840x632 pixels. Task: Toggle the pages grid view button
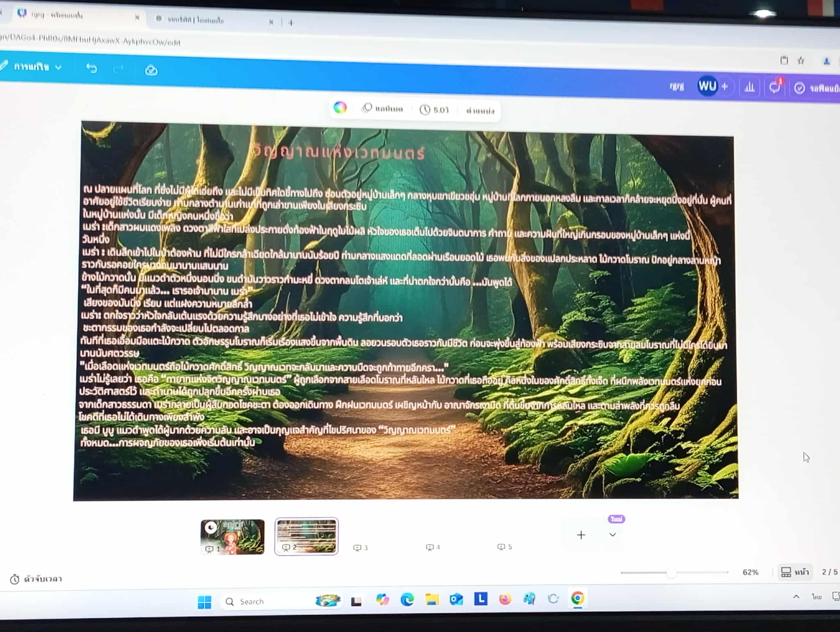(794, 572)
